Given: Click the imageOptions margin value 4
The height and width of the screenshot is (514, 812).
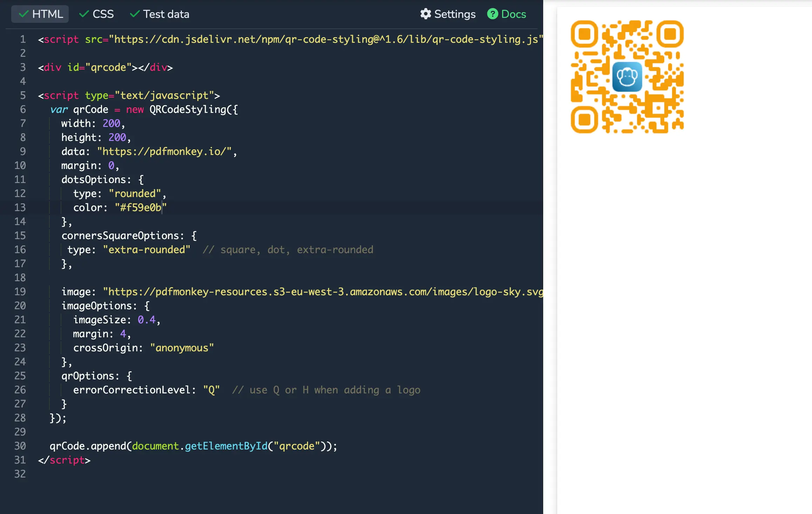Looking at the screenshot, I should [123, 334].
